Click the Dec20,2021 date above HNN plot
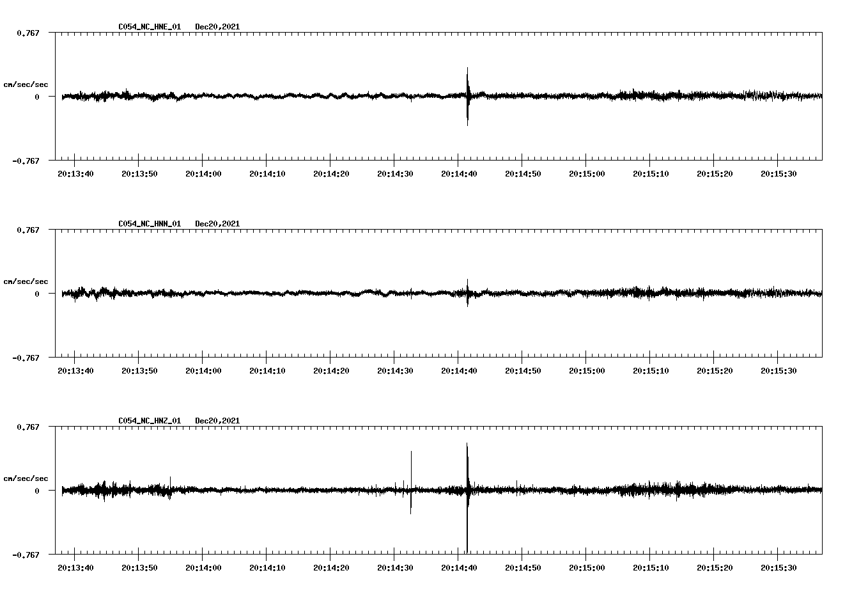 click(217, 224)
